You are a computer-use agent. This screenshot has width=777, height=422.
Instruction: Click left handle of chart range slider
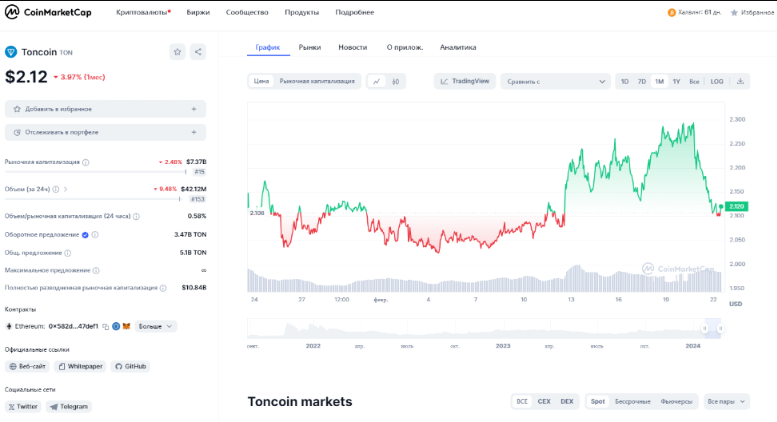pos(705,328)
